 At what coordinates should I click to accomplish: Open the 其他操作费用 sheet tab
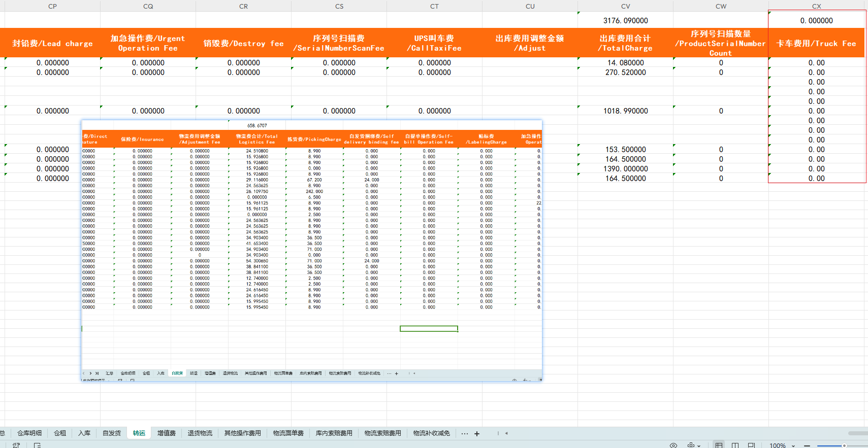pyautogui.click(x=243, y=433)
